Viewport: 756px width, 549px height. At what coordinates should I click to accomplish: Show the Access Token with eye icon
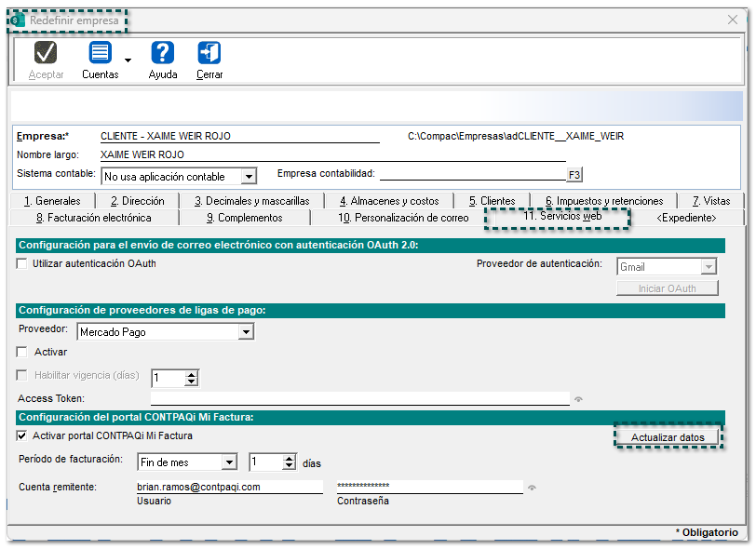[x=578, y=399]
